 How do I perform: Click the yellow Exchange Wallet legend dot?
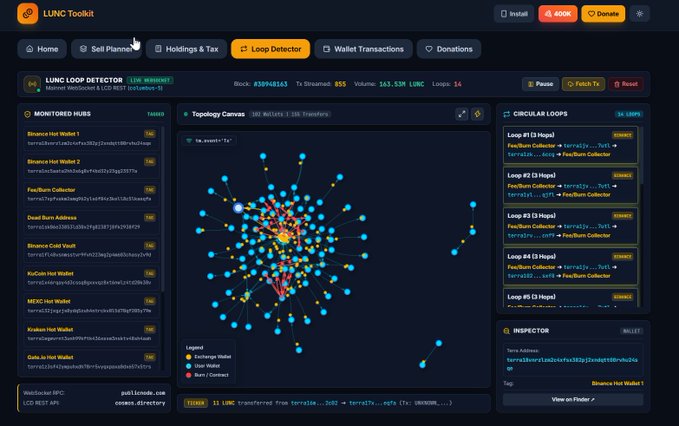click(x=188, y=357)
